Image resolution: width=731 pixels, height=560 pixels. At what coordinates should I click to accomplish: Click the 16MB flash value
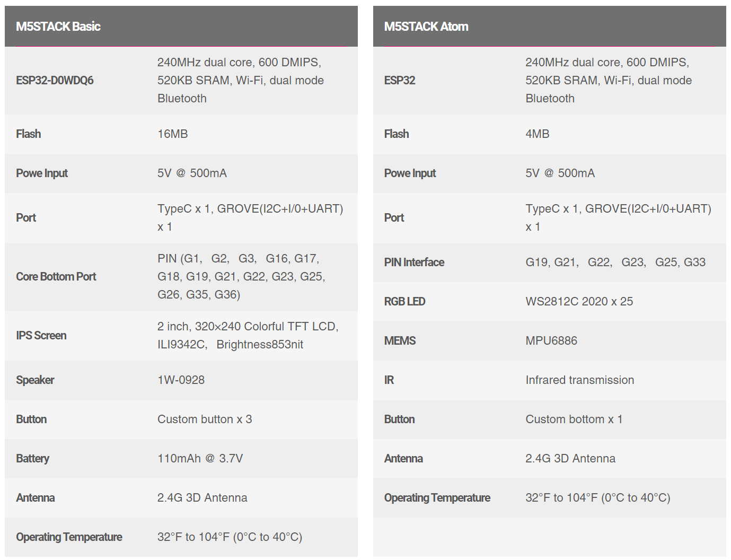click(x=173, y=134)
